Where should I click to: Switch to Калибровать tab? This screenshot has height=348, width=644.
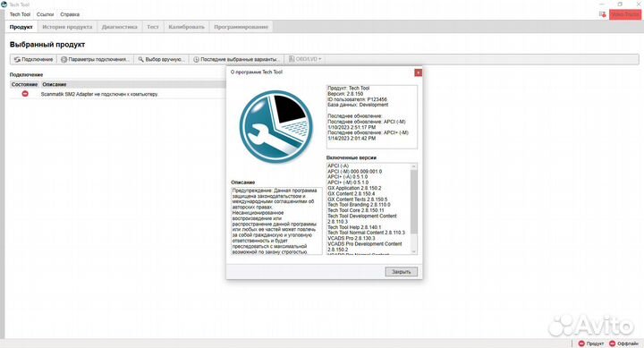coord(186,27)
